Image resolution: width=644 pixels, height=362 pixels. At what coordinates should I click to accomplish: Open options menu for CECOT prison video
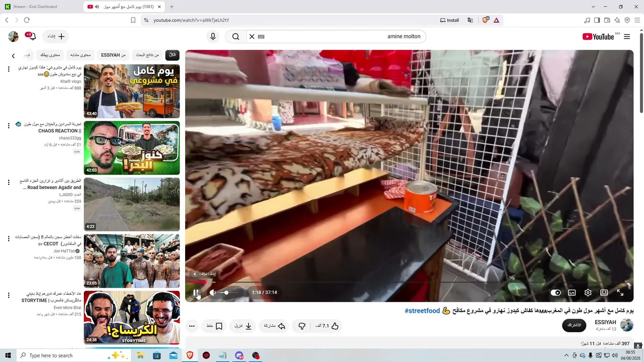pos(9,239)
